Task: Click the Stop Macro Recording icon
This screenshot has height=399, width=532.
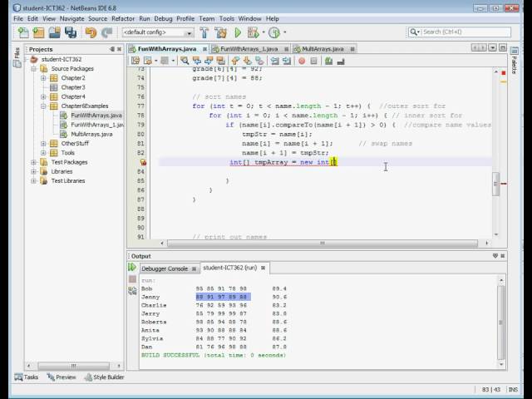Action: pyautogui.click(x=314, y=61)
